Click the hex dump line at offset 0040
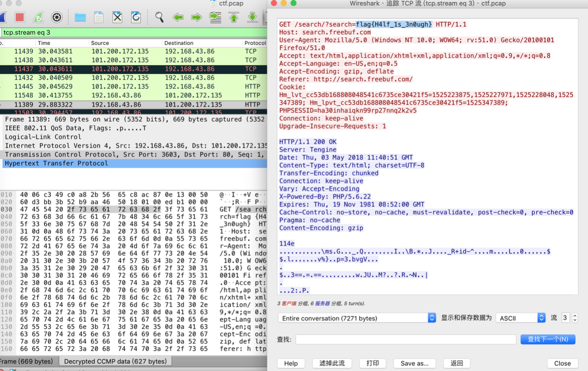588x371 pixels. [133, 217]
